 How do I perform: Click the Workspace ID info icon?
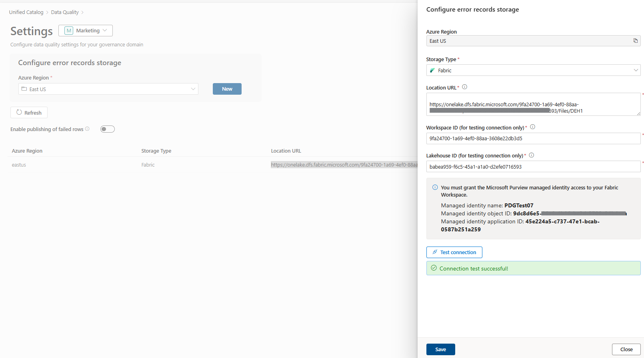pyautogui.click(x=532, y=127)
